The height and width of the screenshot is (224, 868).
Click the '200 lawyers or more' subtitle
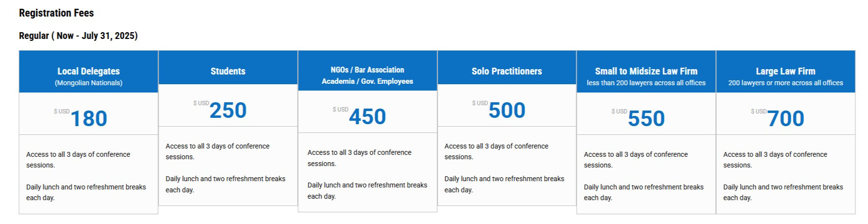(786, 83)
